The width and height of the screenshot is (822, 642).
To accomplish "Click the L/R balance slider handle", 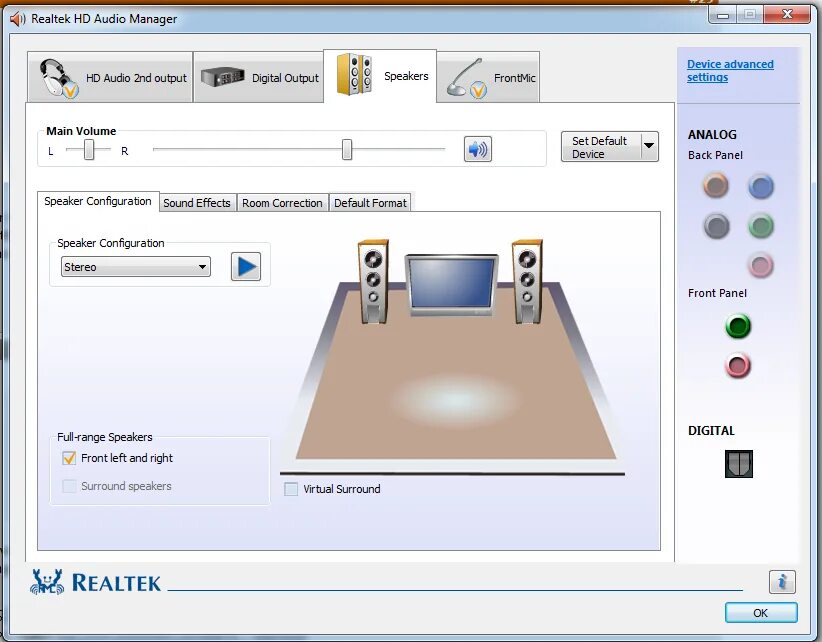I will (x=89, y=149).
